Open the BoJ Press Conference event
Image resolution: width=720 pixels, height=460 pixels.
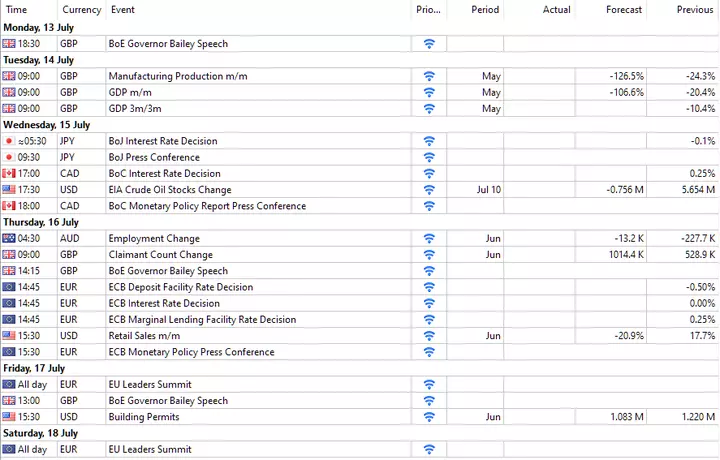click(154, 157)
